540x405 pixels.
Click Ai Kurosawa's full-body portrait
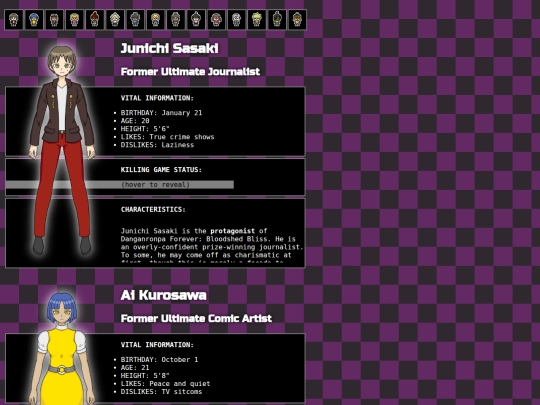62,348
